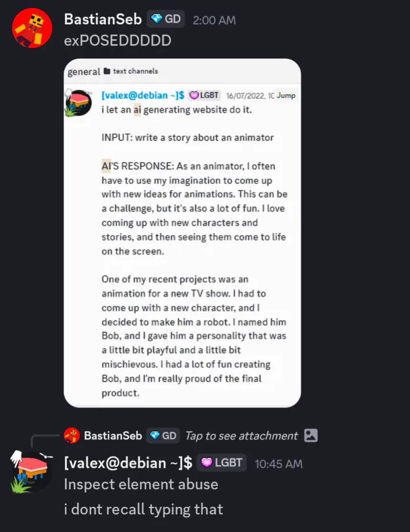Click the [valex@debian ~]$ username beside 10:45 AM
This screenshot has width=410, height=532.
pos(128,463)
